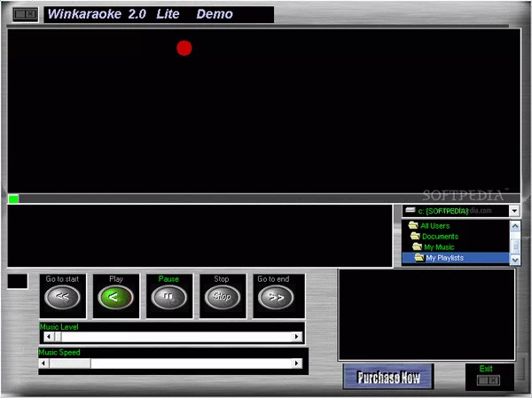Click the song progress bar track
This screenshot has width=532, height=398.
(264, 199)
